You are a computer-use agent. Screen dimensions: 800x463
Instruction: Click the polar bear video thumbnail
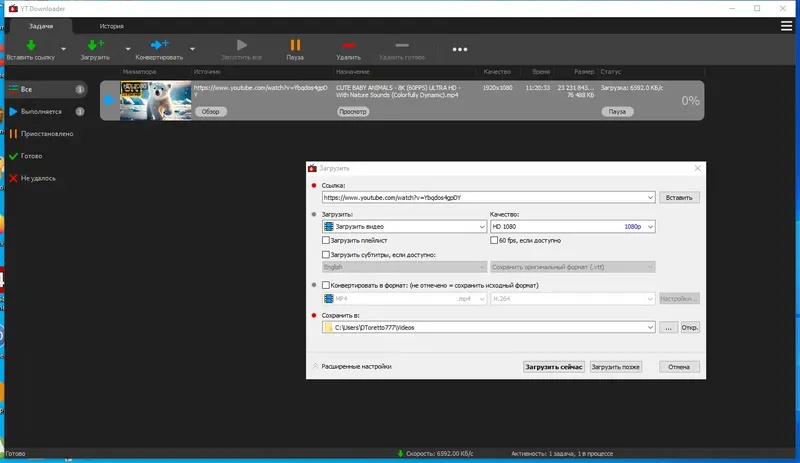tap(155, 101)
